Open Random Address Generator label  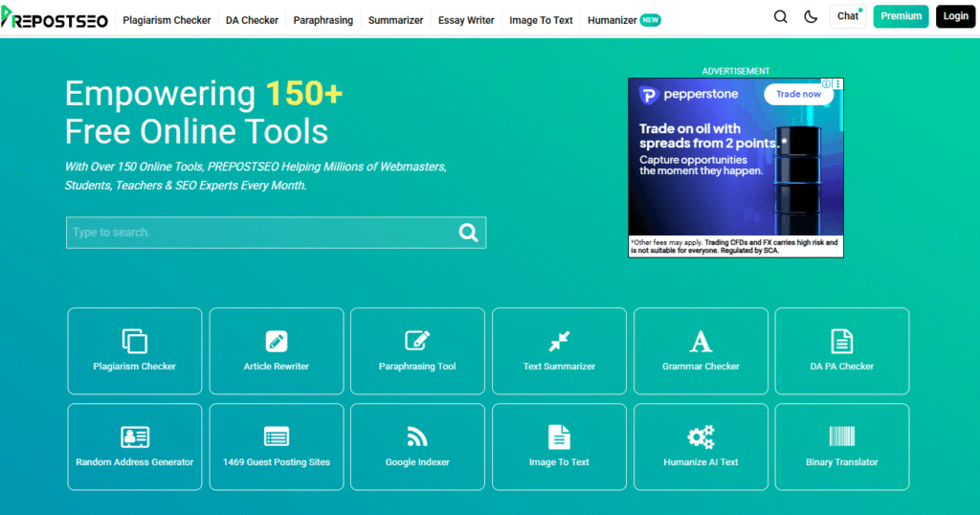click(x=134, y=462)
